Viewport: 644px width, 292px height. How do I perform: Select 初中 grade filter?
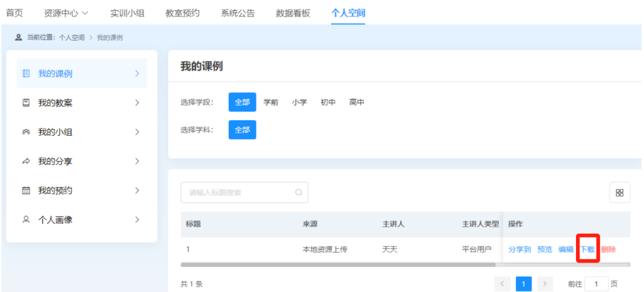tap(328, 102)
